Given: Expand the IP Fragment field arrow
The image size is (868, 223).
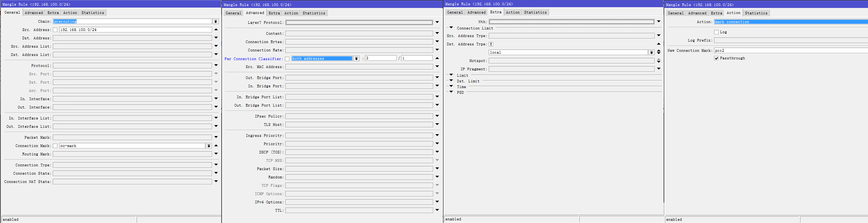Looking at the screenshot, I should pos(659,69).
